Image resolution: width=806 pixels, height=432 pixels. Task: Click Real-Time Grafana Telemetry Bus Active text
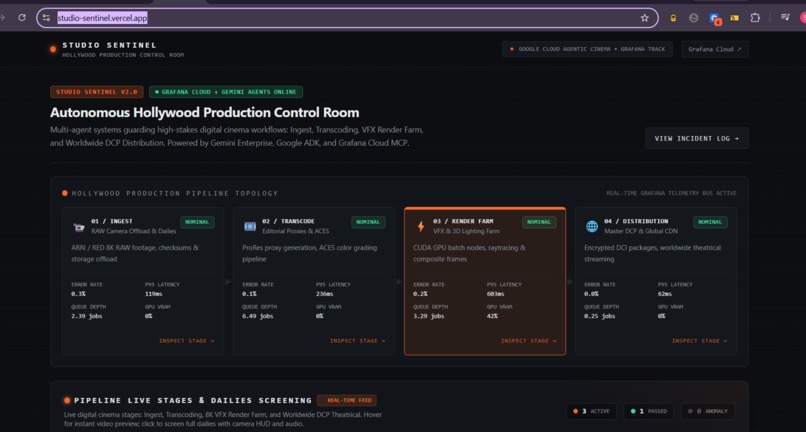tap(671, 193)
